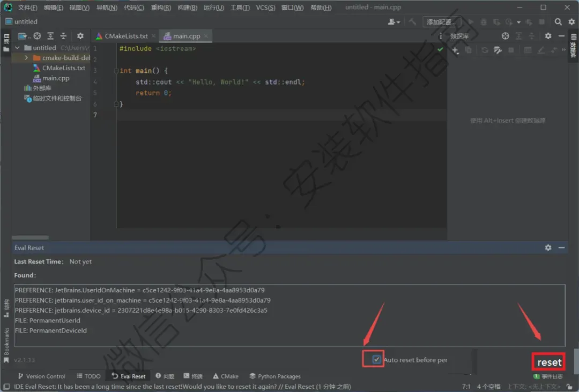Open the user account dropdown arrow
Viewport: 579px width, 392px height.
pyautogui.click(x=398, y=22)
